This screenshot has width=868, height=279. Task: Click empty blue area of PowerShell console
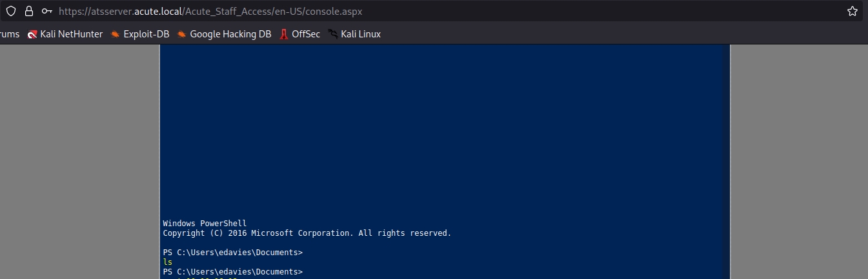(x=445, y=129)
